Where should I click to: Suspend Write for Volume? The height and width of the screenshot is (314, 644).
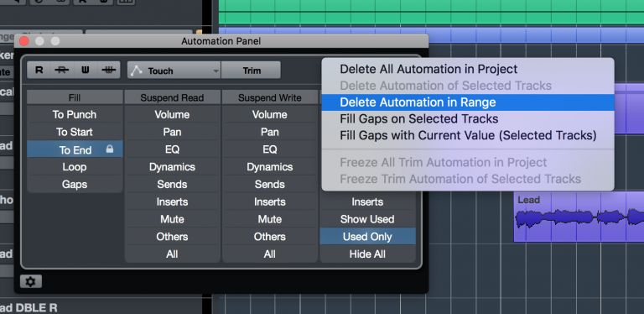tap(270, 115)
